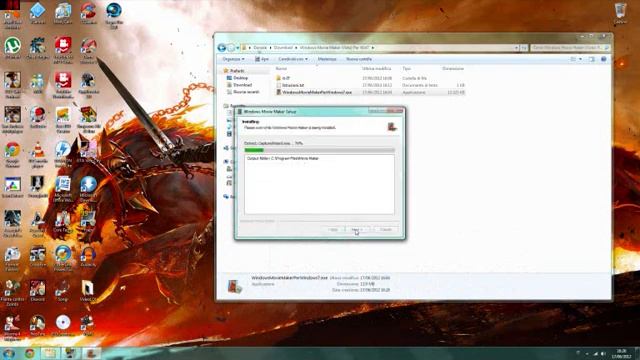The width and height of the screenshot is (640, 360).
Task: Click the Back button in Setup dialog
Action: (333, 230)
